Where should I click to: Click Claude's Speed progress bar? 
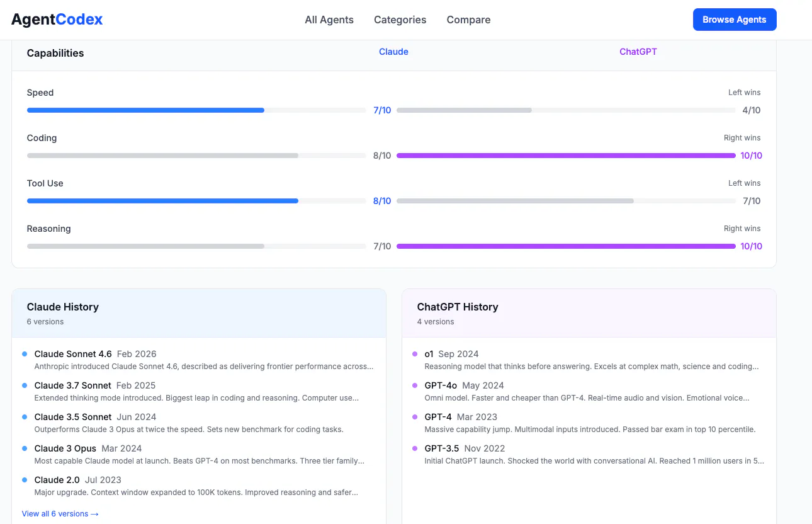pos(196,110)
